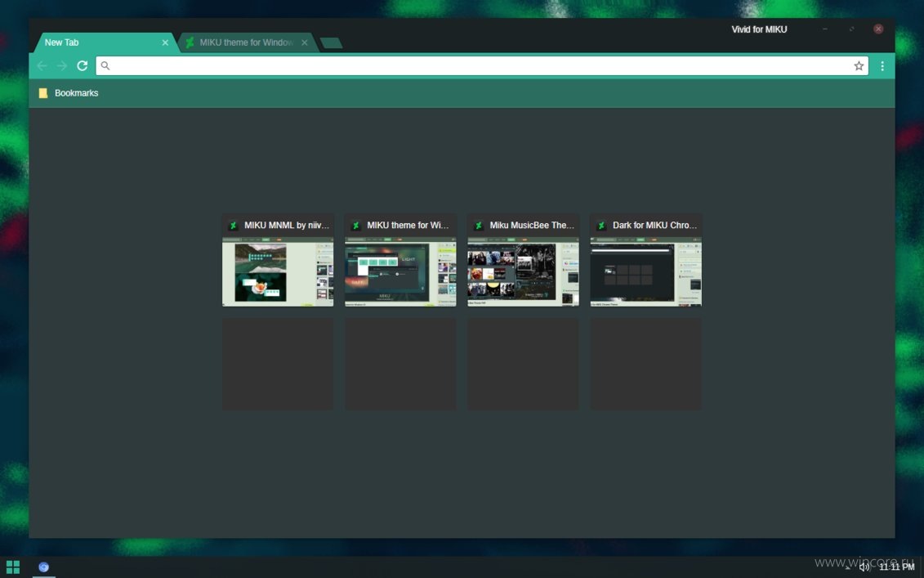
Task: Click the Vivid for MIKU profile button
Action: (x=759, y=29)
